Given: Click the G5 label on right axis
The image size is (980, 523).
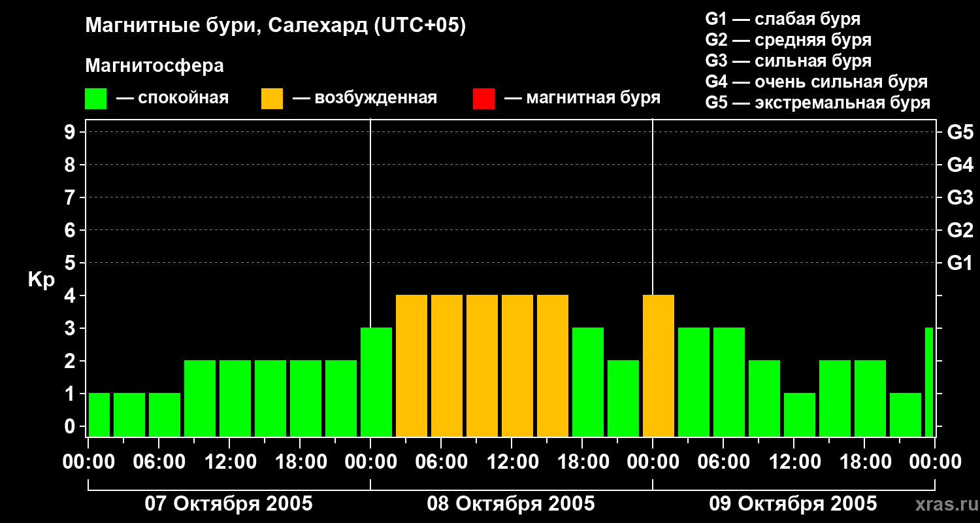Looking at the screenshot, I should tap(960, 132).
